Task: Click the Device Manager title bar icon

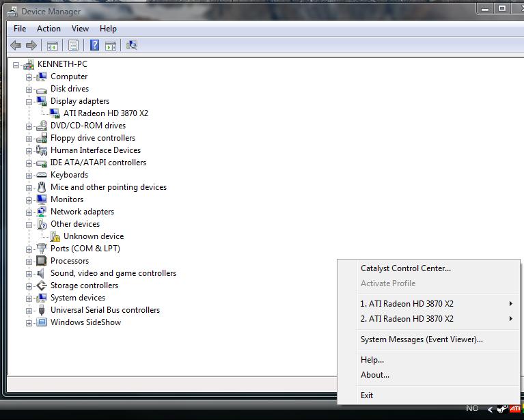Action: coord(13,12)
